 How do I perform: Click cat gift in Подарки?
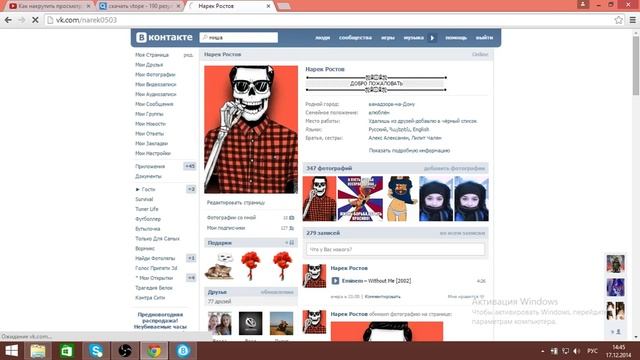pyautogui.click(x=219, y=266)
